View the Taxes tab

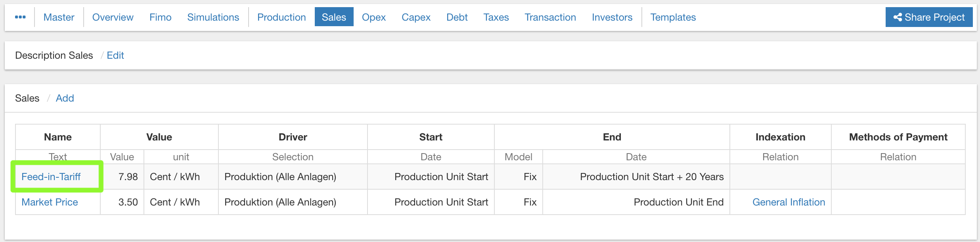point(496,17)
